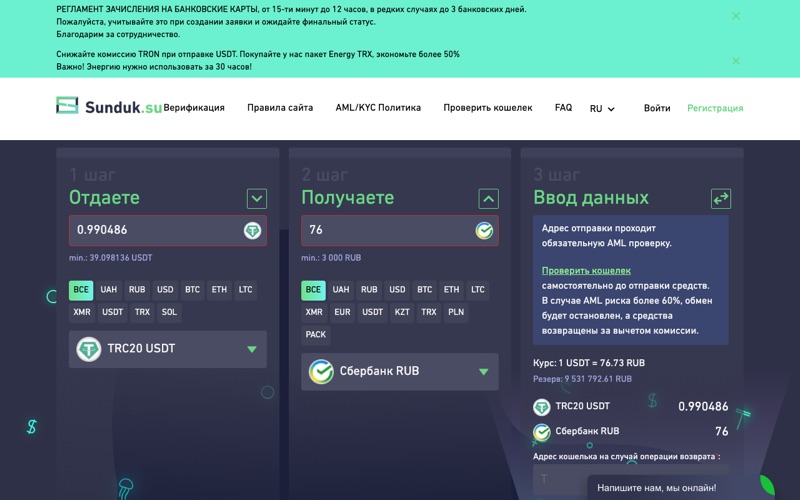The image size is (800, 500).
Task: Filter give currencies by USD
Action: (165, 290)
